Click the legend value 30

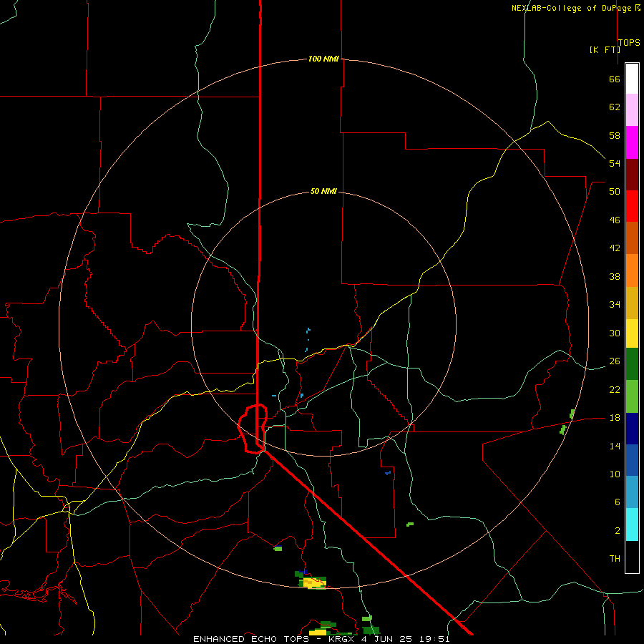[x=615, y=333]
